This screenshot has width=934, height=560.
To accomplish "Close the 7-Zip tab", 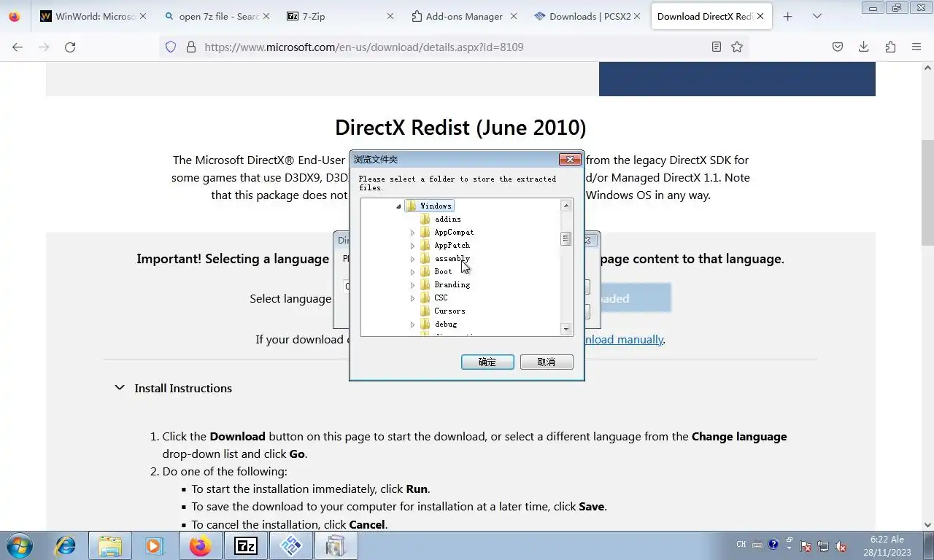I will [x=390, y=16].
